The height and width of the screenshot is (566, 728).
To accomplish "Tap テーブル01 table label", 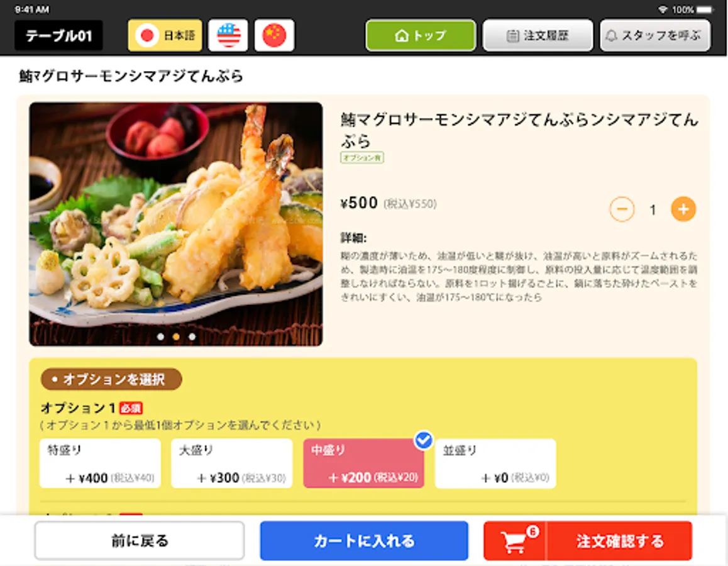I will point(58,36).
